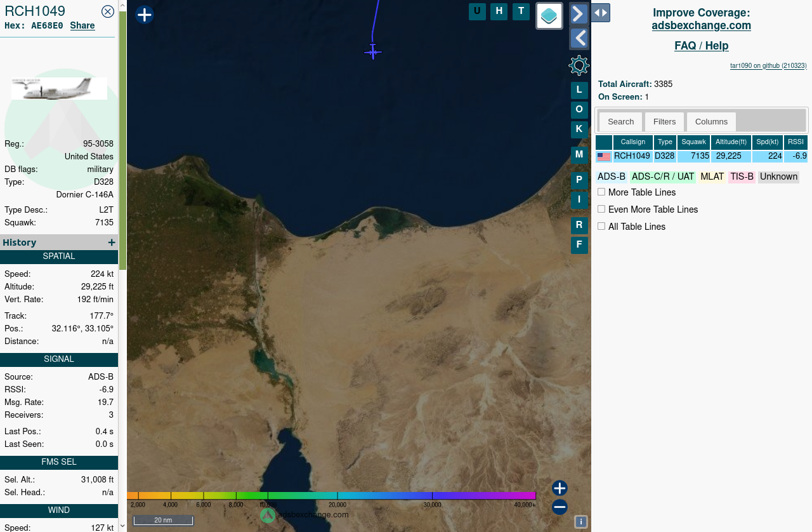This screenshot has width=812, height=532.
Task: Click the Unknown legend label
Action: (x=778, y=177)
